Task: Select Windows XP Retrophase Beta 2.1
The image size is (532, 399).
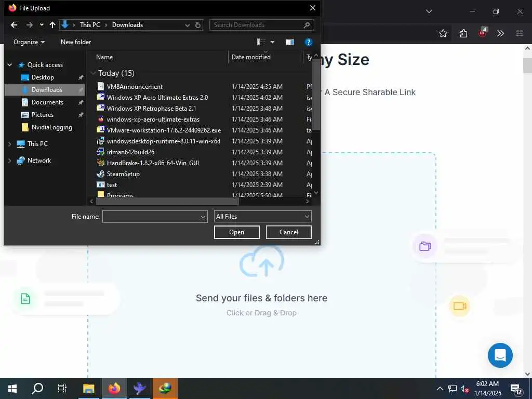Action: (151, 108)
